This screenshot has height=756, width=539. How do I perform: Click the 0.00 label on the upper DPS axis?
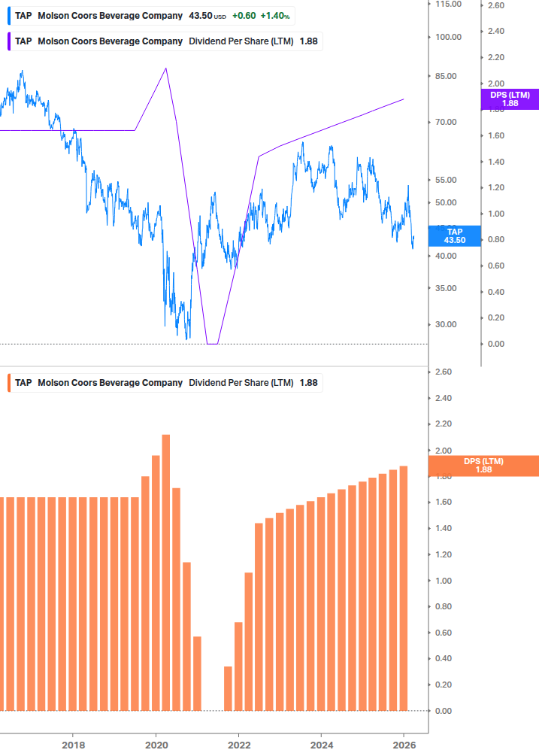point(496,345)
